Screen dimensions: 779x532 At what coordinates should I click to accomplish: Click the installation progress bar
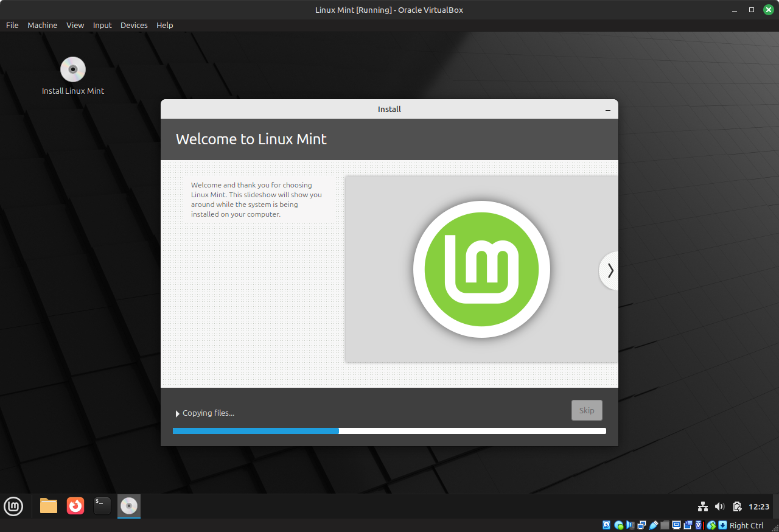[389, 431]
